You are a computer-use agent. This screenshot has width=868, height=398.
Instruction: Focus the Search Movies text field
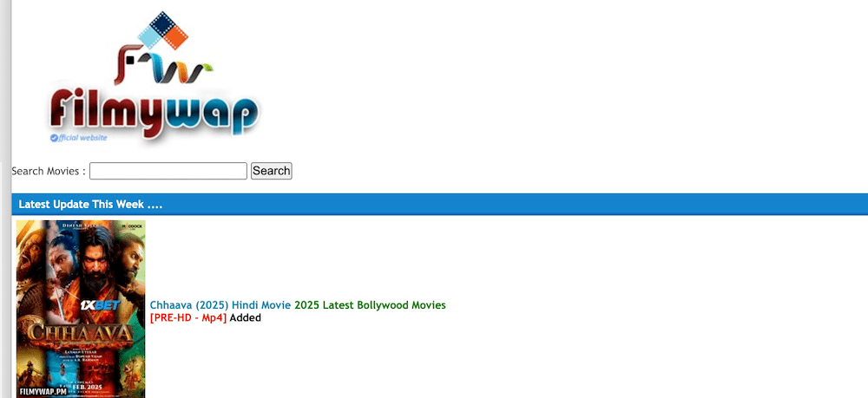coord(168,171)
